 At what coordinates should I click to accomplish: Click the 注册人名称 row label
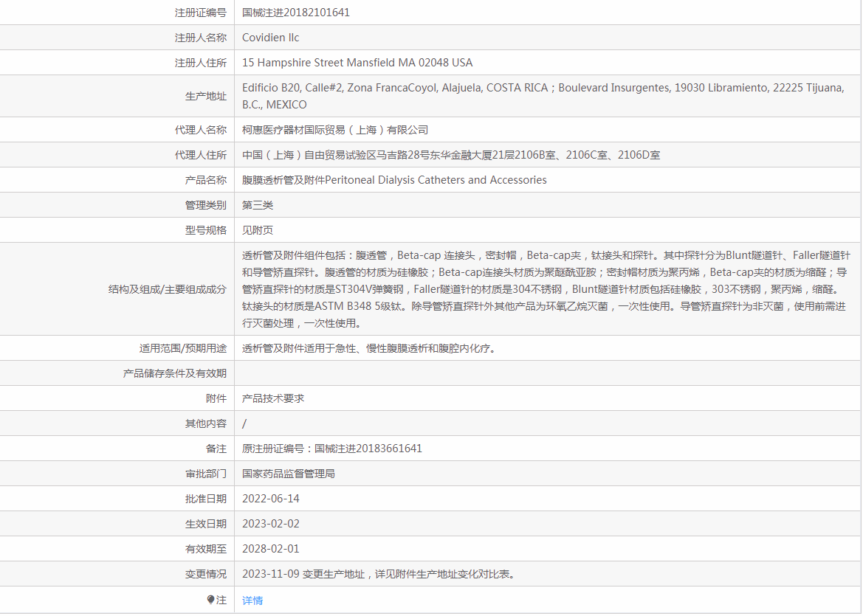200,38
